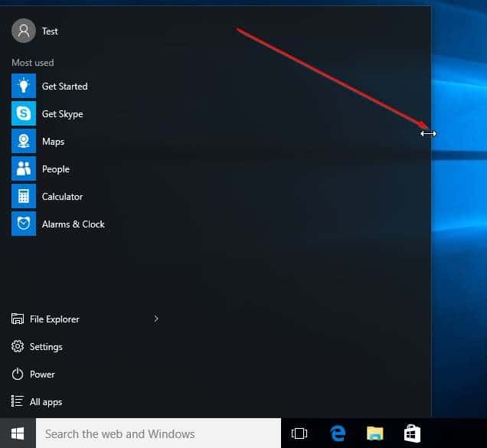
Task: Click the Settings gear icon
Action: click(18, 346)
